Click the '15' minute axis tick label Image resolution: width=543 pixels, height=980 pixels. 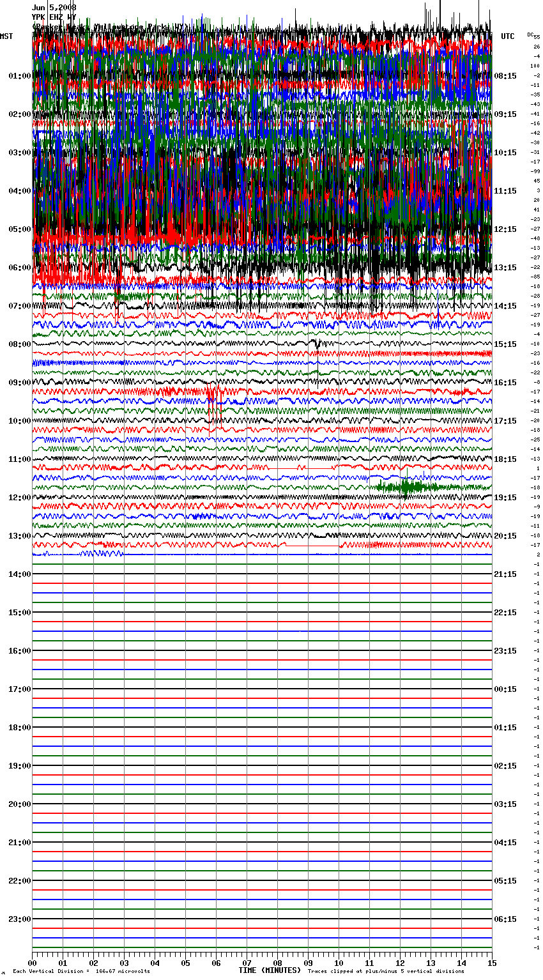[491, 963]
